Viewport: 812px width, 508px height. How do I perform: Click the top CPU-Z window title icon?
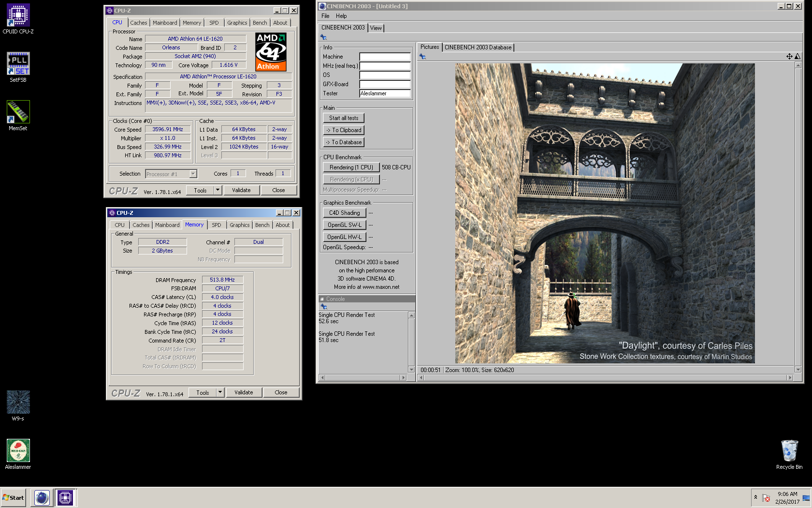[x=110, y=11]
